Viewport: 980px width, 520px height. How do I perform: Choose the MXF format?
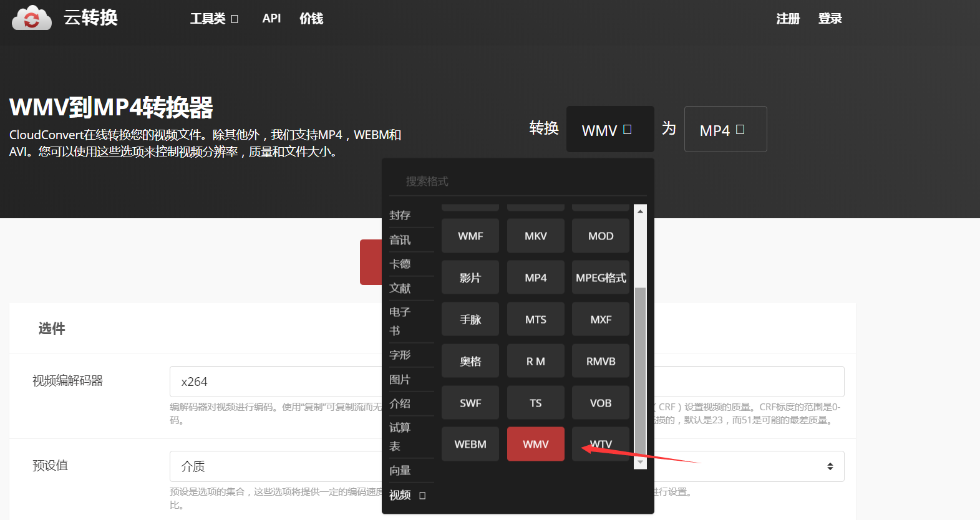(x=601, y=319)
